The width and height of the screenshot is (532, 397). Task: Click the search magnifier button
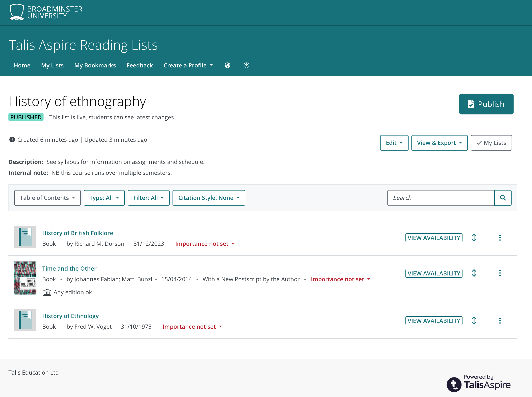tap(503, 198)
